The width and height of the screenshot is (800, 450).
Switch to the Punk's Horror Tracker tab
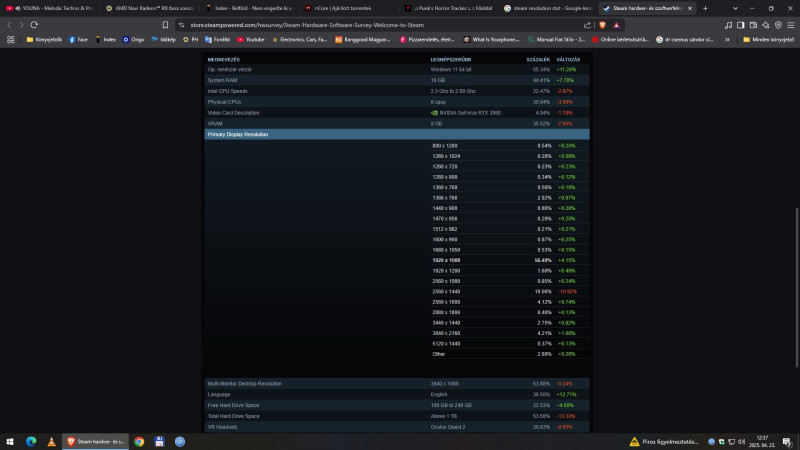click(x=448, y=8)
